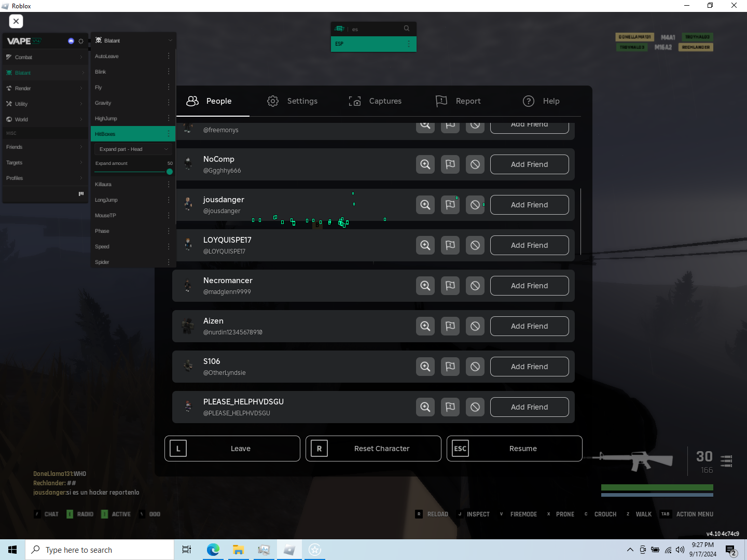Image resolution: width=747 pixels, height=560 pixels.
Task: Enable the Fly module
Action: pyautogui.click(x=133, y=87)
